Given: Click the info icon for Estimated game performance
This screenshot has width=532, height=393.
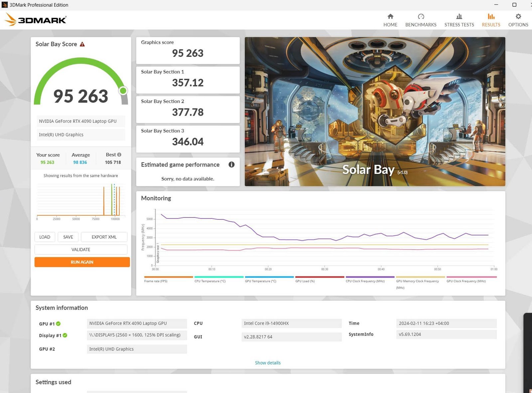Looking at the screenshot, I should pyautogui.click(x=231, y=165).
